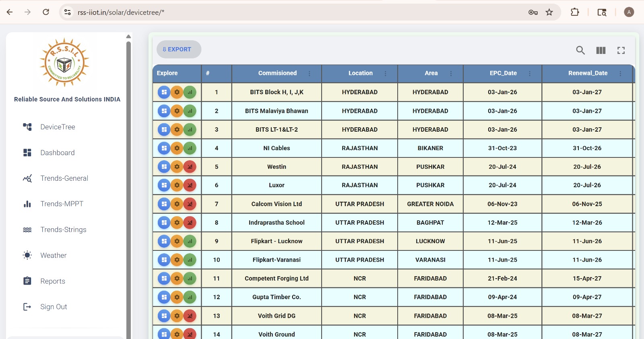Select the 'LUCKNOW' area cell
The width and height of the screenshot is (644, 339).
pyautogui.click(x=430, y=241)
